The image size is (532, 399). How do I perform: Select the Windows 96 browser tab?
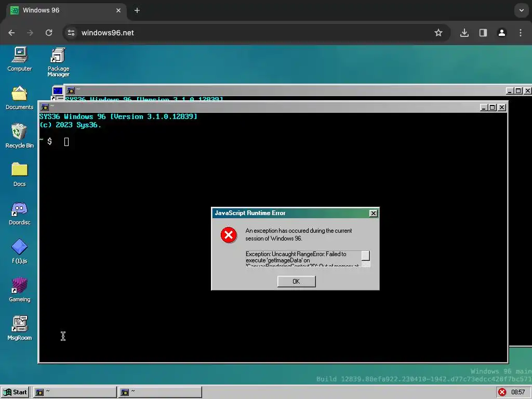point(66,10)
